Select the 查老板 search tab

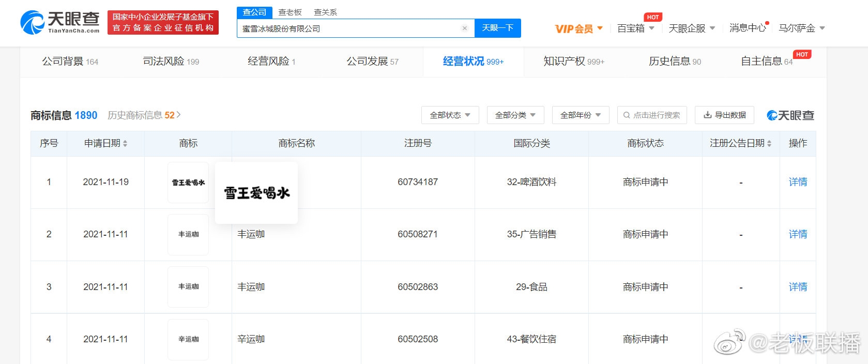point(290,12)
